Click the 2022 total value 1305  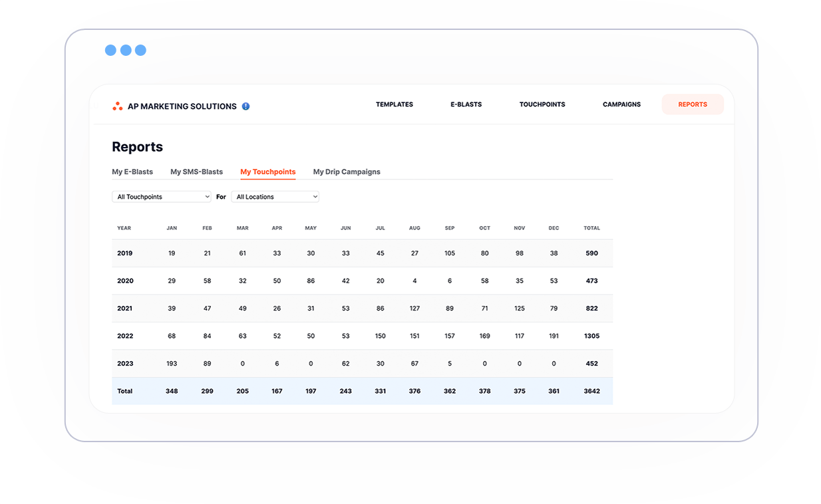click(x=592, y=336)
